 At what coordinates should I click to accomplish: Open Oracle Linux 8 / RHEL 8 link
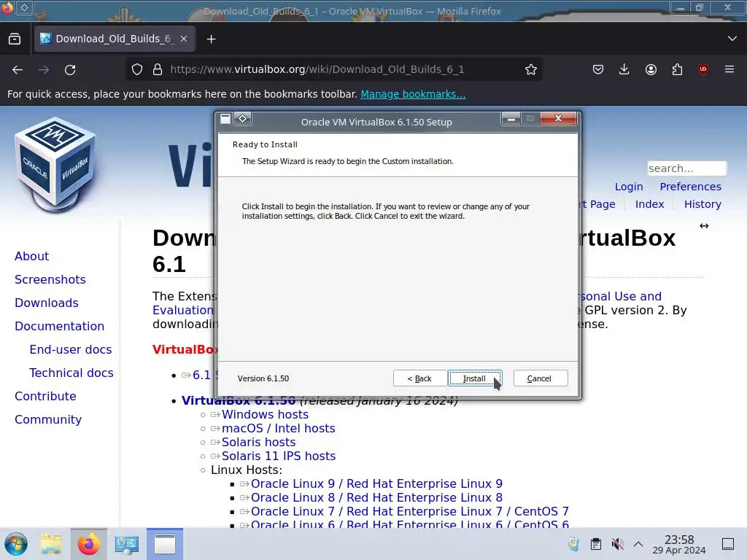pyautogui.click(x=376, y=497)
